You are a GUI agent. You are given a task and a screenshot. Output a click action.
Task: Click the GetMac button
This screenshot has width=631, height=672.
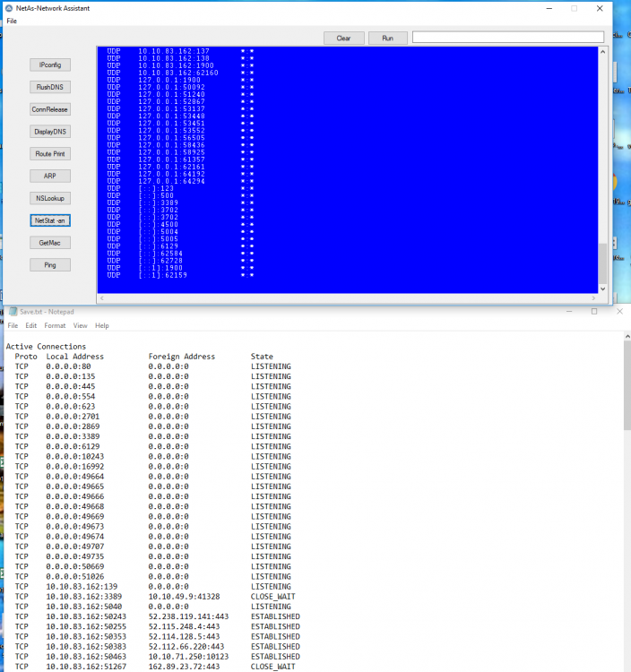(50, 243)
